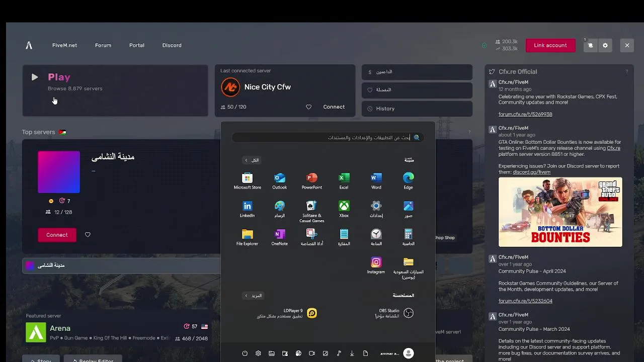
Task: Open FiveM.net menu link
Action: click(x=64, y=45)
